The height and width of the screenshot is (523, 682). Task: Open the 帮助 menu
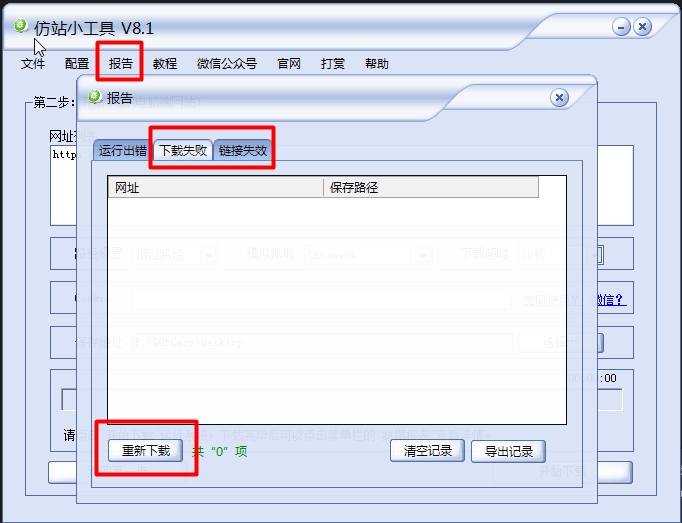click(377, 64)
